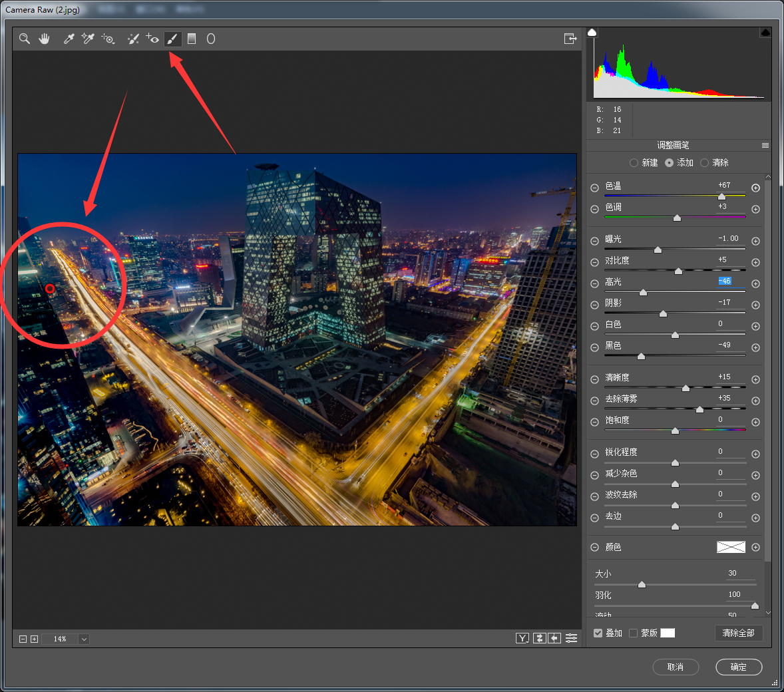
Task: Choose the Graduated Filter tool
Action: pos(192,39)
